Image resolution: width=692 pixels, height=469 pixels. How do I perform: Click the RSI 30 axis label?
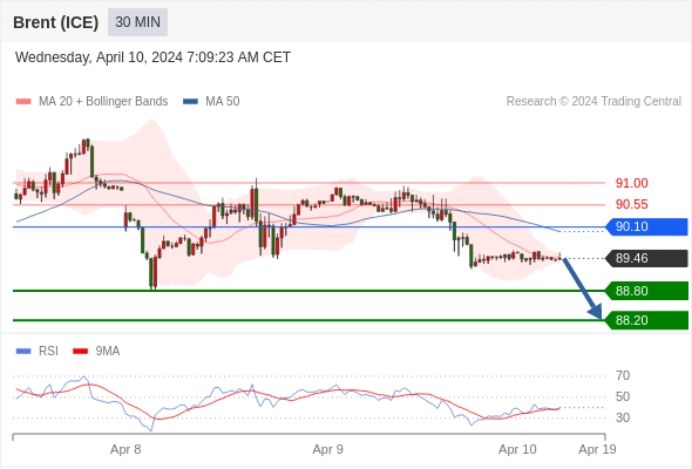coord(623,417)
